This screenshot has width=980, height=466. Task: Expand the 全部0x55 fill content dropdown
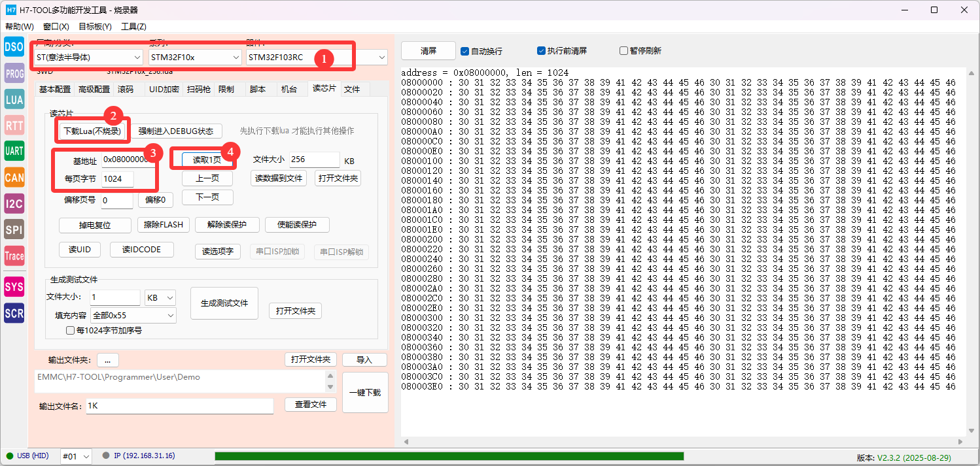133,316
